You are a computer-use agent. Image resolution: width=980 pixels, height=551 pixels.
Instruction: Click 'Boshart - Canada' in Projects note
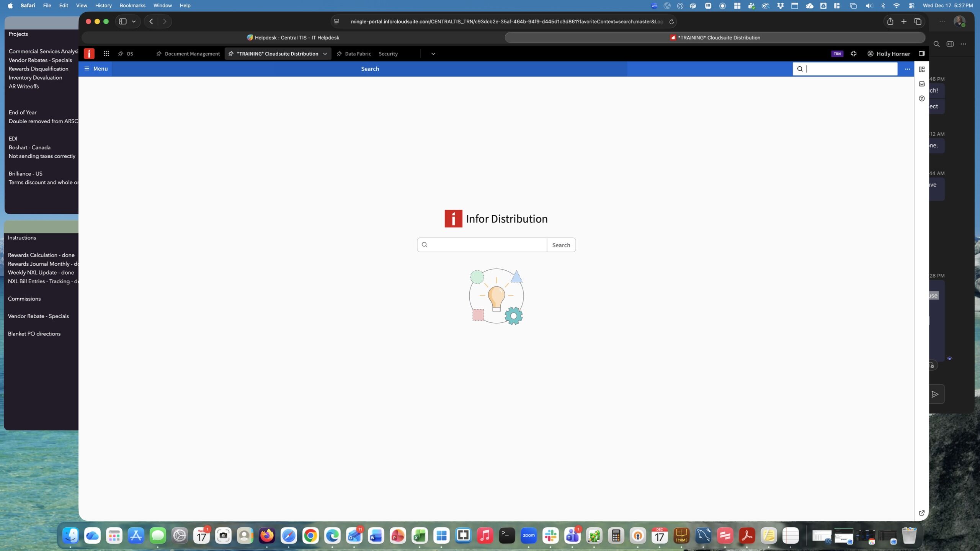(x=29, y=147)
